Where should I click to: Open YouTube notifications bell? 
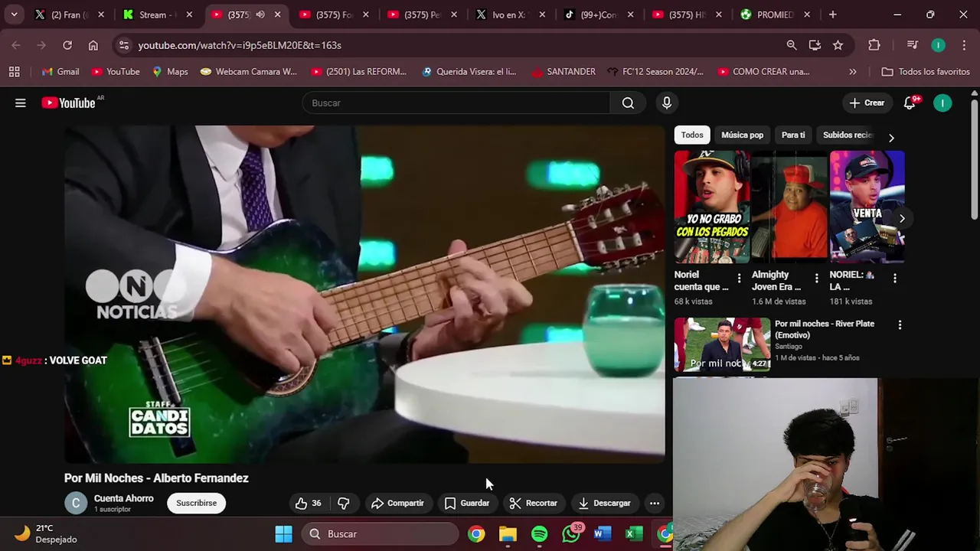[x=910, y=103]
